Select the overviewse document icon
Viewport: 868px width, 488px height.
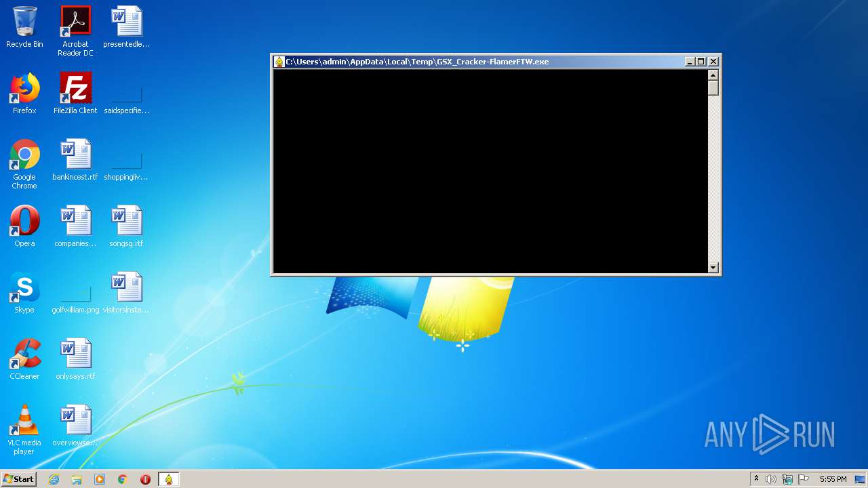75,426
